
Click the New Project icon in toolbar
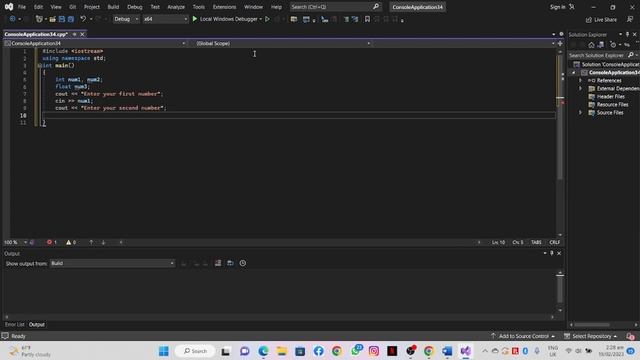coord(39,19)
